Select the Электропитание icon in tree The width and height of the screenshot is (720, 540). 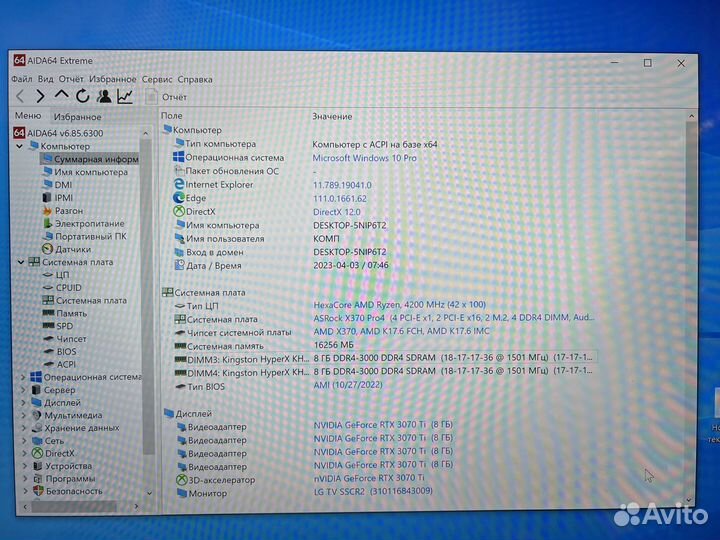point(48,223)
